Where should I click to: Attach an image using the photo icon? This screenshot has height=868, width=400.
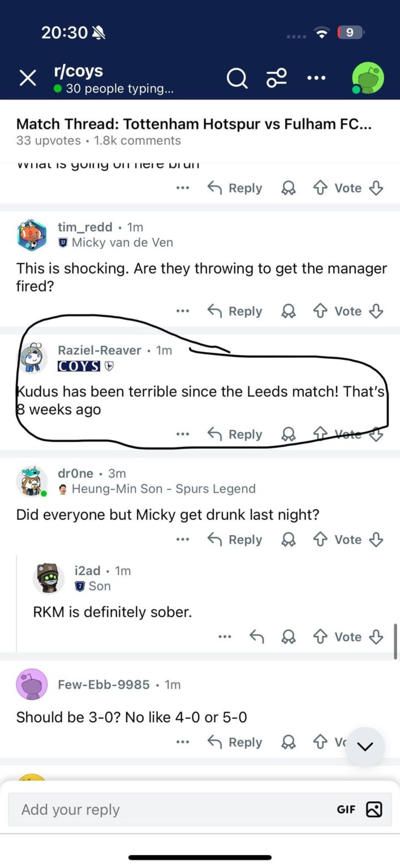coord(374,809)
